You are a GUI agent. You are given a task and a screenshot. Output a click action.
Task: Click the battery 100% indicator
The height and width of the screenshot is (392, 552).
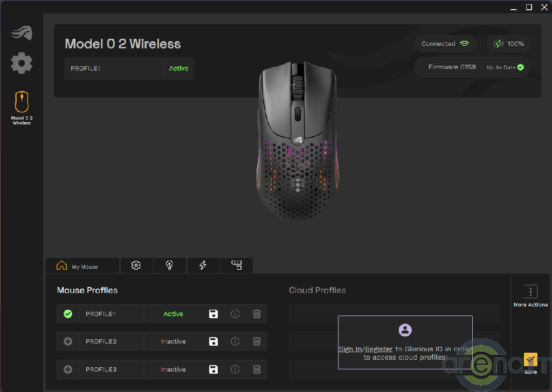pos(509,44)
